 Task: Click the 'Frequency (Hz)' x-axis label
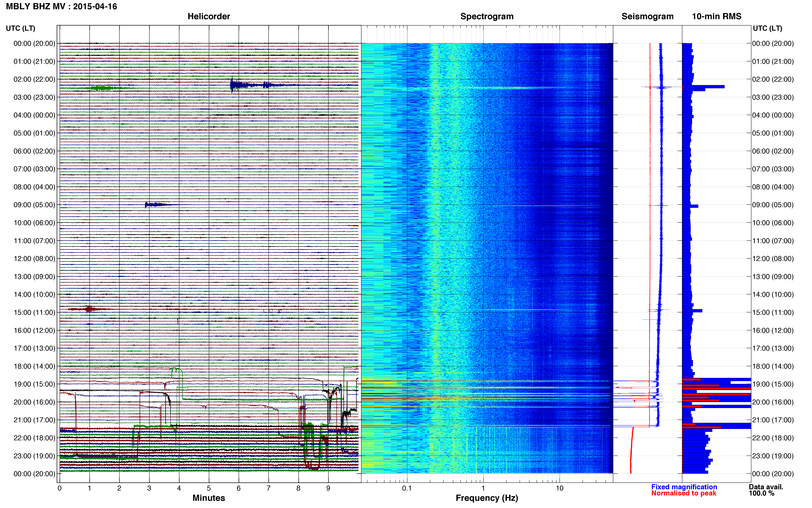pos(487,498)
